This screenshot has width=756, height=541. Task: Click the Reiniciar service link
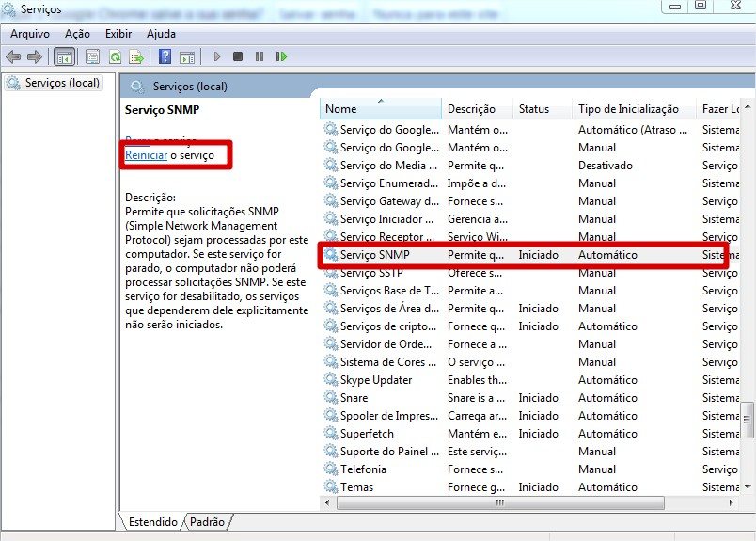click(146, 154)
